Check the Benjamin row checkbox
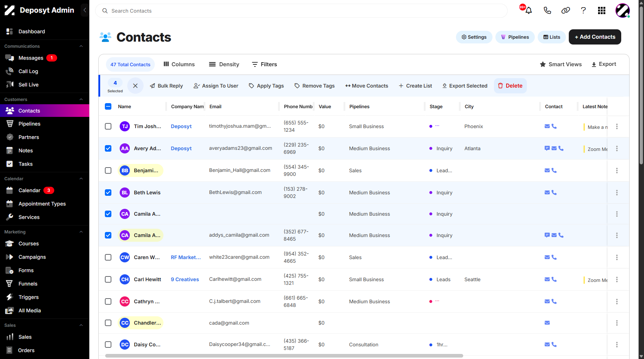Screen dimensions: 644x359 pyautogui.click(x=108, y=170)
